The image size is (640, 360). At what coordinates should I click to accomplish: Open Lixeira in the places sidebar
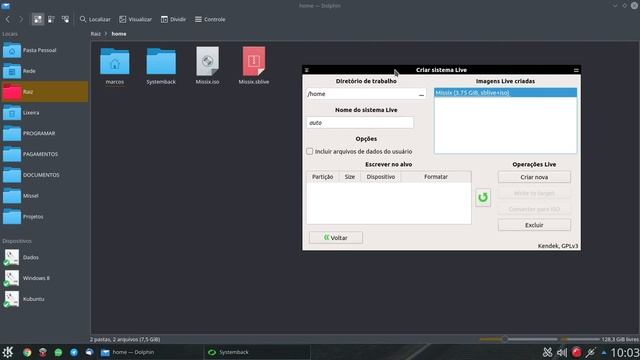point(44,113)
